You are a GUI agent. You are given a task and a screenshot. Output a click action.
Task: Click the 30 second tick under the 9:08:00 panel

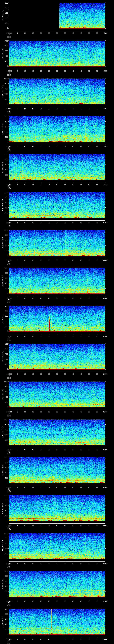[57, 184]
